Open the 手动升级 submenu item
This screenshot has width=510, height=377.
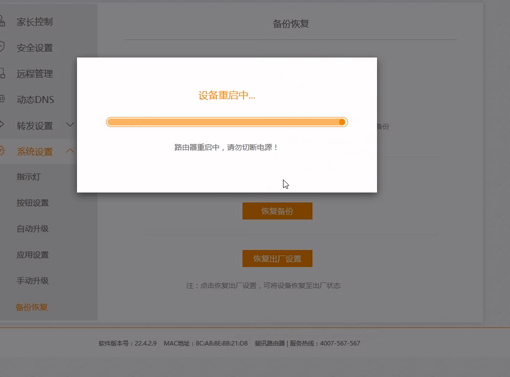(x=33, y=281)
